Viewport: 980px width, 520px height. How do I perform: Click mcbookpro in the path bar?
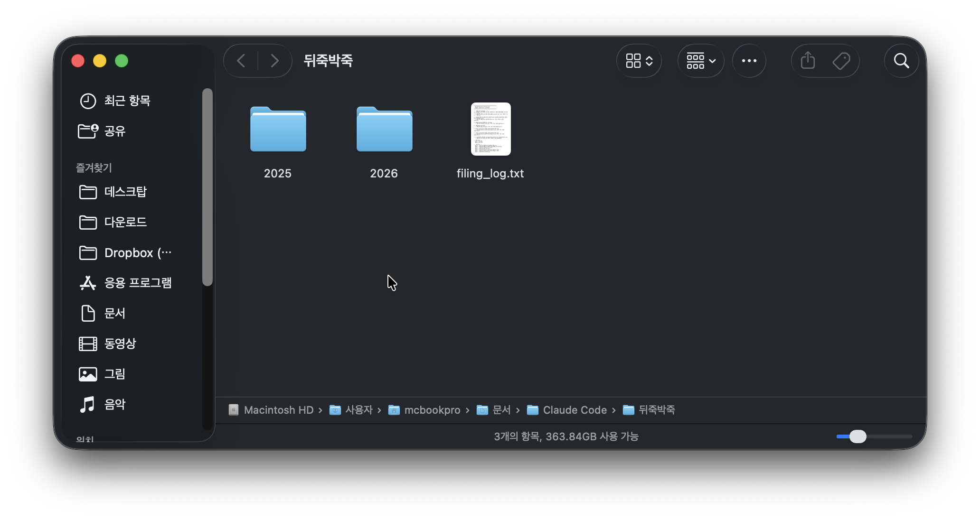(x=432, y=410)
